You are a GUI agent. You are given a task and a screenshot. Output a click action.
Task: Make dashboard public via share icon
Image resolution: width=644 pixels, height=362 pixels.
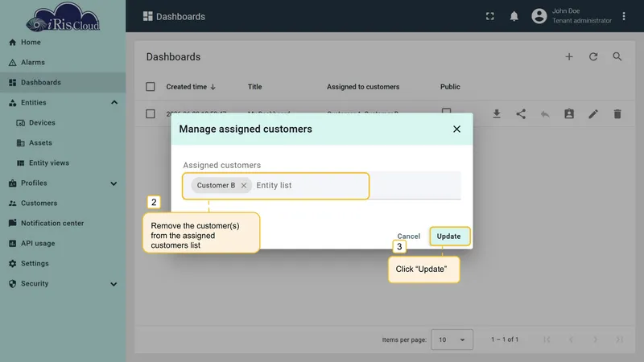521,113
